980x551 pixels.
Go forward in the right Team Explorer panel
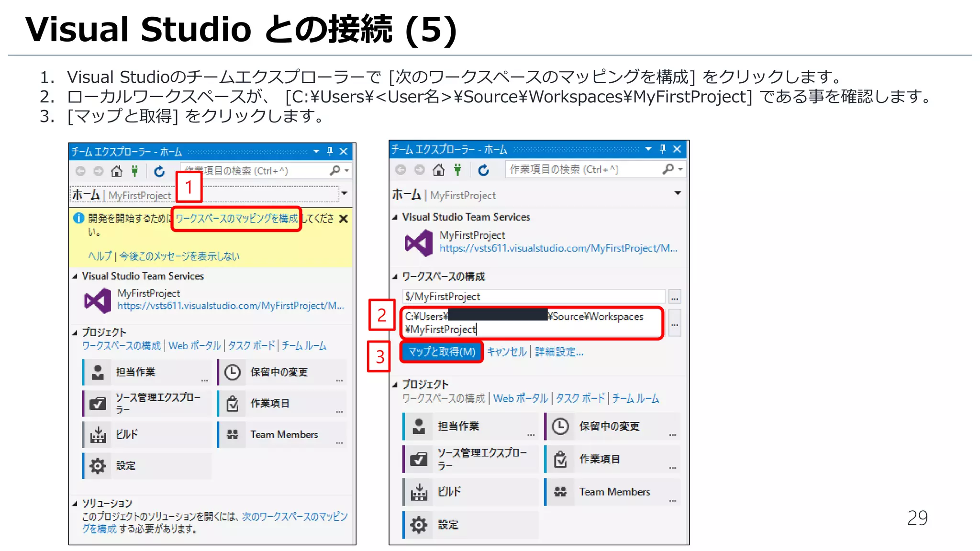coord(419,169)
